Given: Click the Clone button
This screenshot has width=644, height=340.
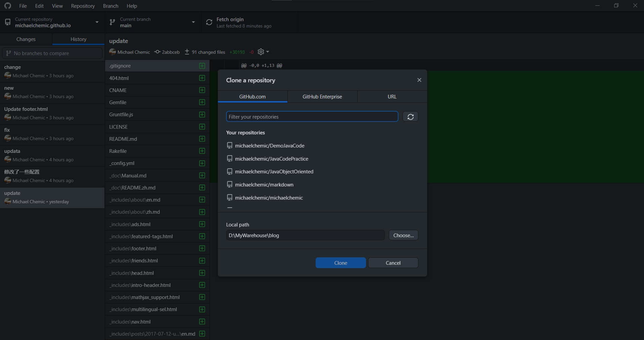Looking at the screenshot, I should pyautogui.click(x=340, y=263).
